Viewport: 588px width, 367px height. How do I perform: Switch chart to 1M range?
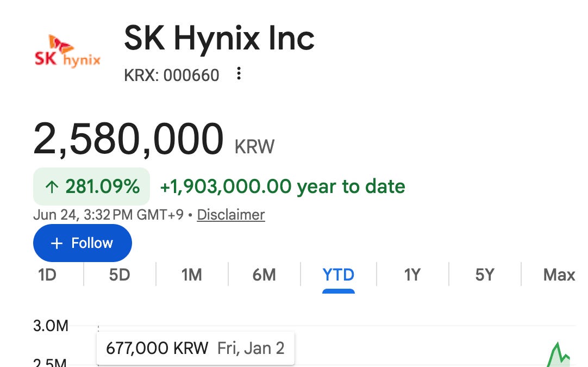pyautogui.click(x=192, y=275)
